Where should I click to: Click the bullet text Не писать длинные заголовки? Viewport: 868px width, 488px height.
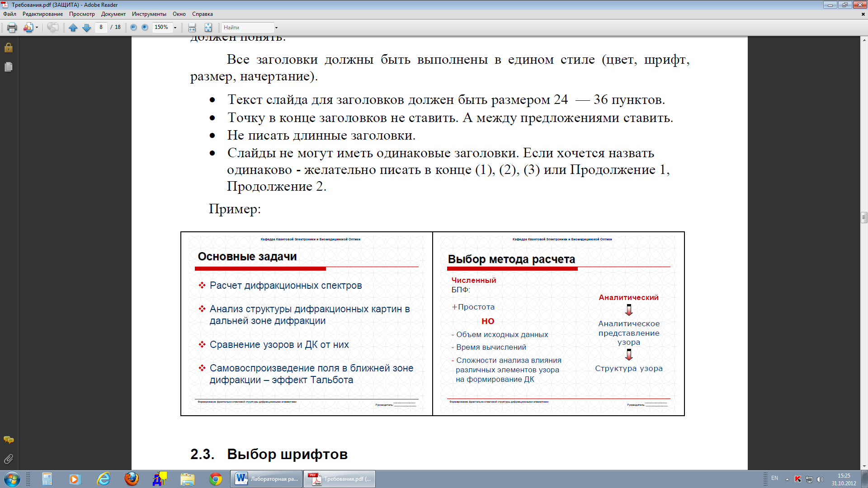[321, 135]
